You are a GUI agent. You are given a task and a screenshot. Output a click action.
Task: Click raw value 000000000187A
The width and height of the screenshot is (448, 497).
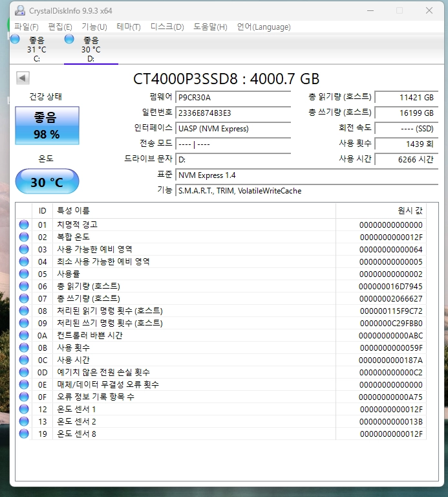pos(390,360)
